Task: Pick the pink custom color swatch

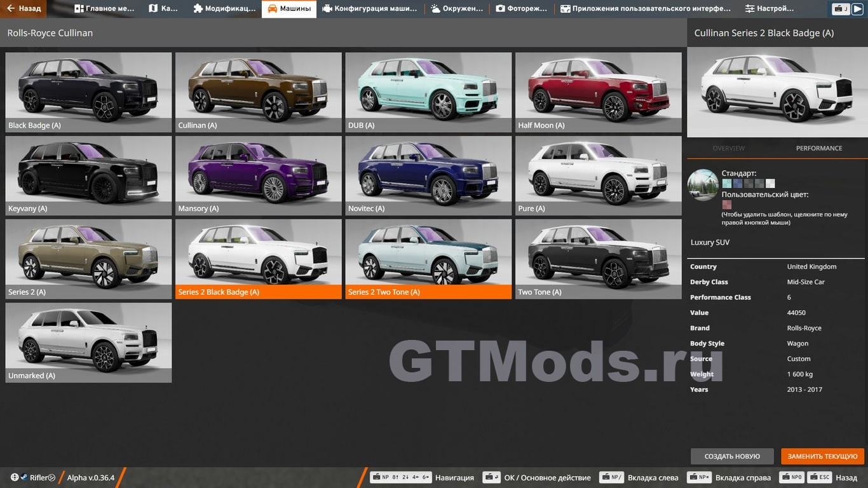Action: [x=726, y=205]
